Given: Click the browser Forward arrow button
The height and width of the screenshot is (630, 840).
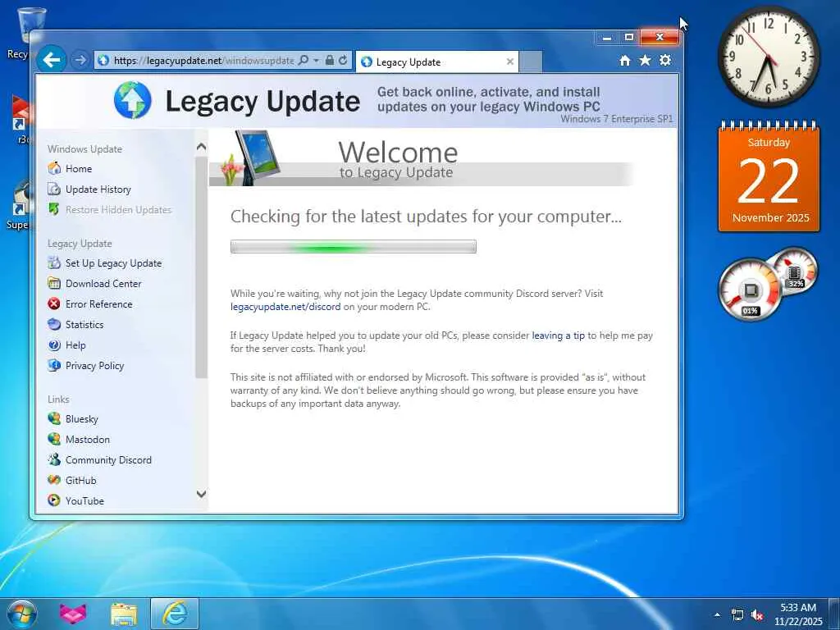Looking at the screenshot, I should (80, 60).
